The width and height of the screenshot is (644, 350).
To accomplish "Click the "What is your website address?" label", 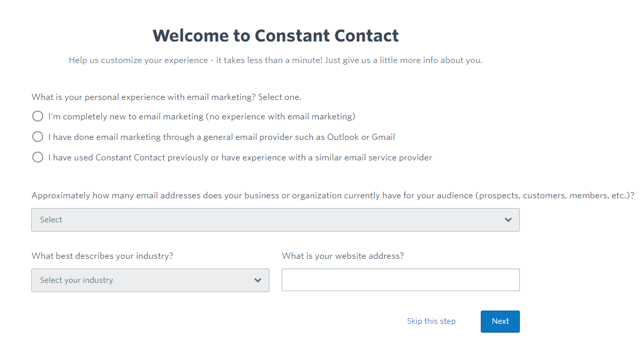I will point(343,256).
